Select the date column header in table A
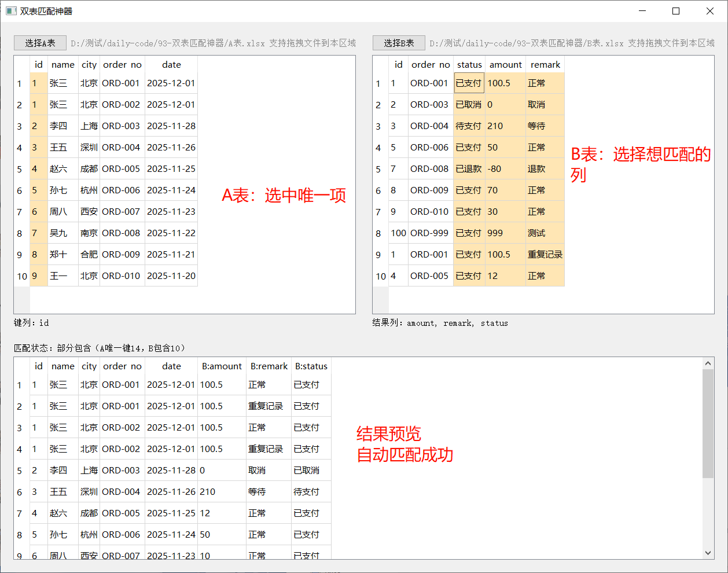 [x=171, y=65]
